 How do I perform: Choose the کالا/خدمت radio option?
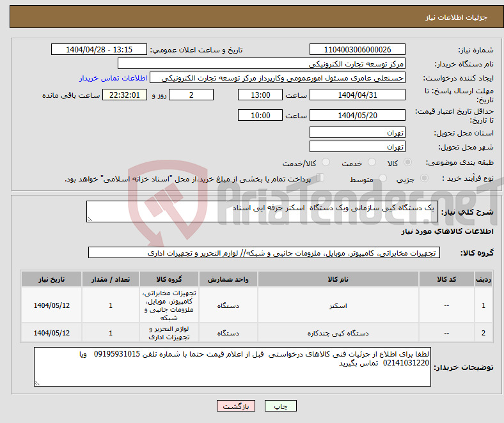coord(326,164)
